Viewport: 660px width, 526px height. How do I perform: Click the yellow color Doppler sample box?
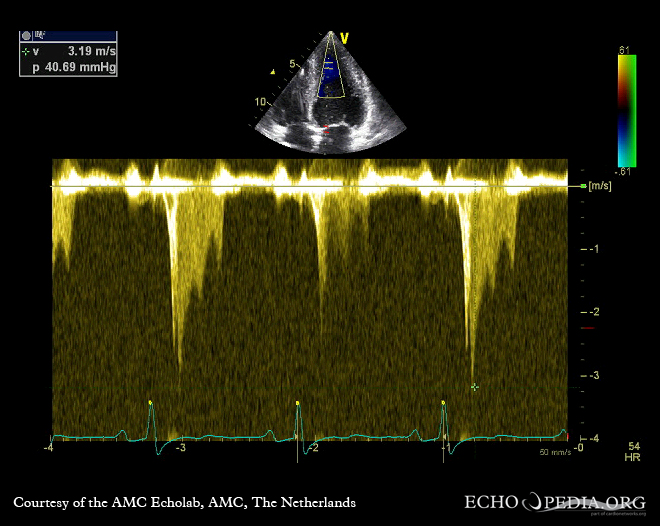[330, 68]
